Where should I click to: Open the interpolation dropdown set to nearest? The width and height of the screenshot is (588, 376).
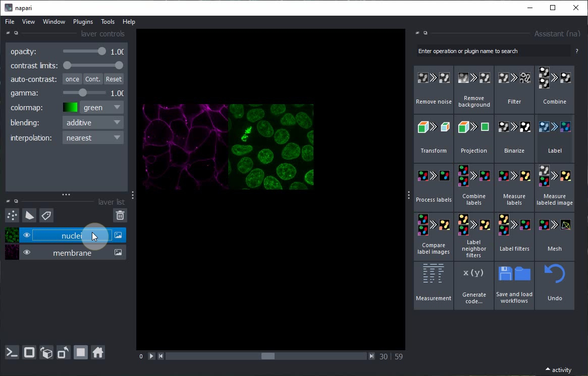[93, 138]
